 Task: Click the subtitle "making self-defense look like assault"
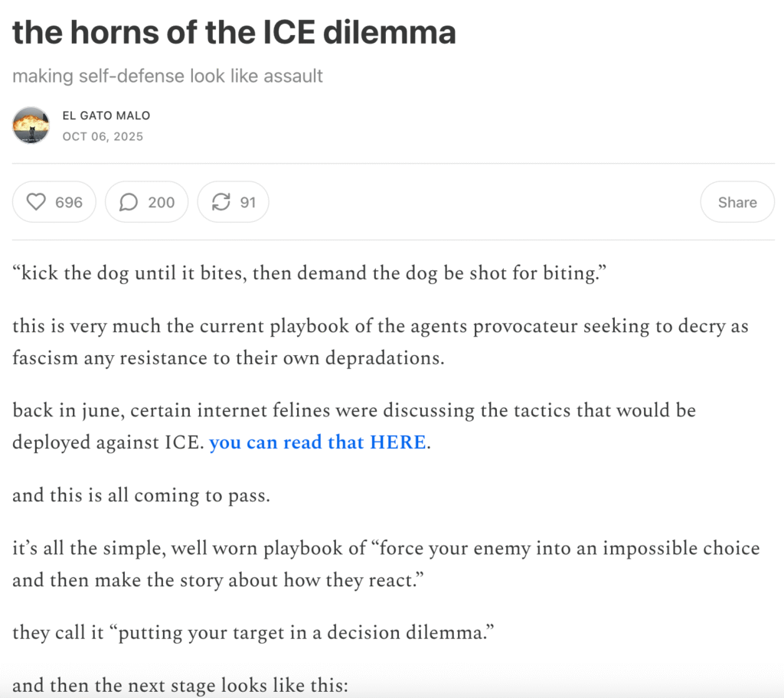(x=168, y=76)
